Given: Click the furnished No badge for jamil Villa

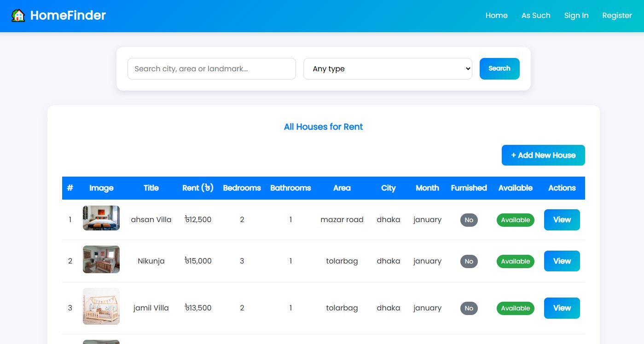Looking at the screenshot, I should [x=469, y=308].
